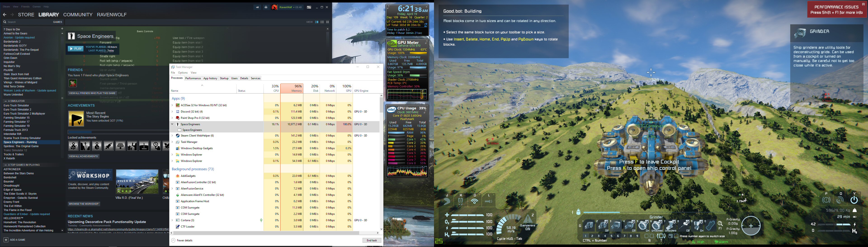Image resolution: width=868 pixels, height=247 pixels.
Task: Click End task in Task Manager
Action: point(372,241)
